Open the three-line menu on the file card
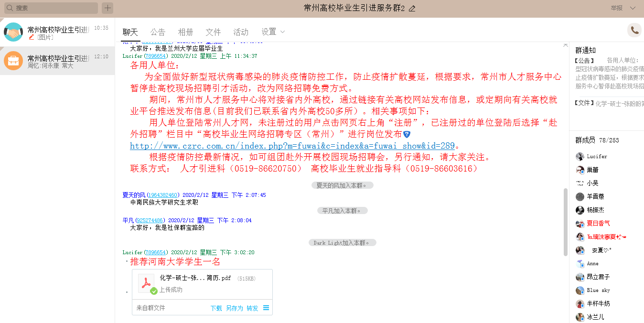Screen dimensions: 644x323 click(x=266, y=308)
